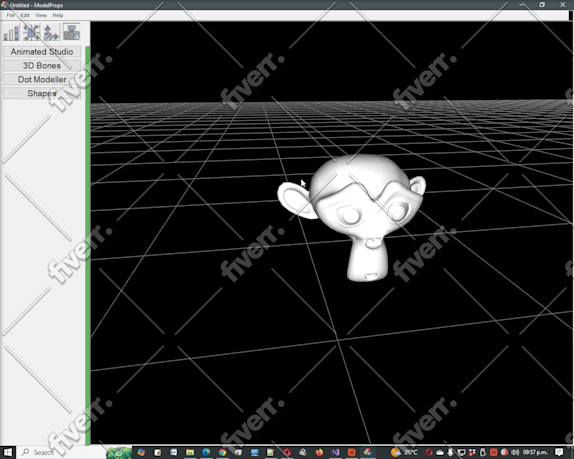Open the 3D Bones panel
574x459 pixels.
[x=42, y=66]
